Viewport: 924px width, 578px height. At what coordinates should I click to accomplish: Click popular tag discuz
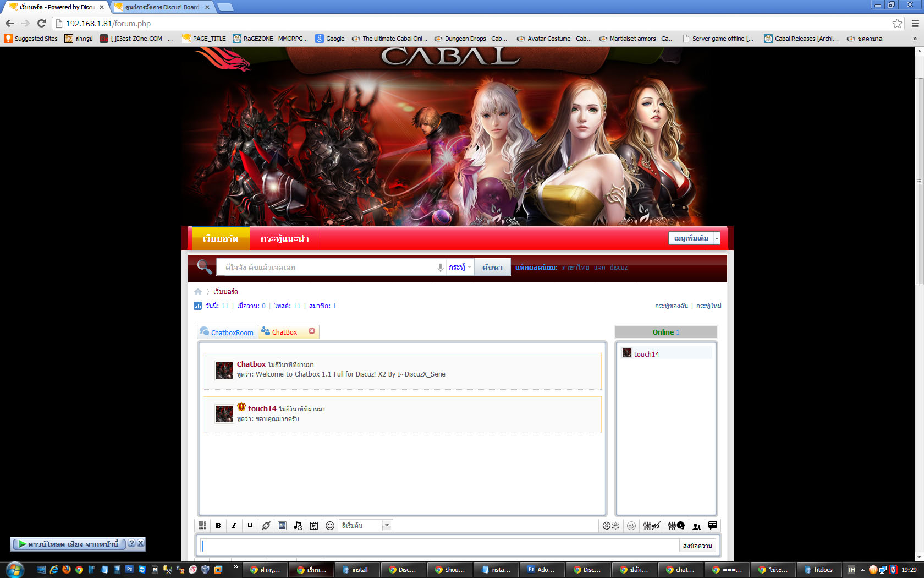[x=619, y=268]
